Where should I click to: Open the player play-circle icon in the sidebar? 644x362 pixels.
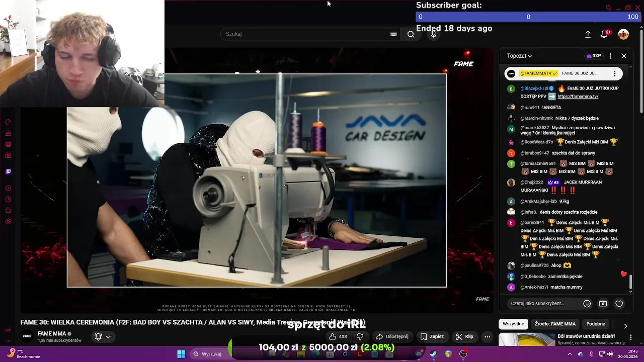8,189
